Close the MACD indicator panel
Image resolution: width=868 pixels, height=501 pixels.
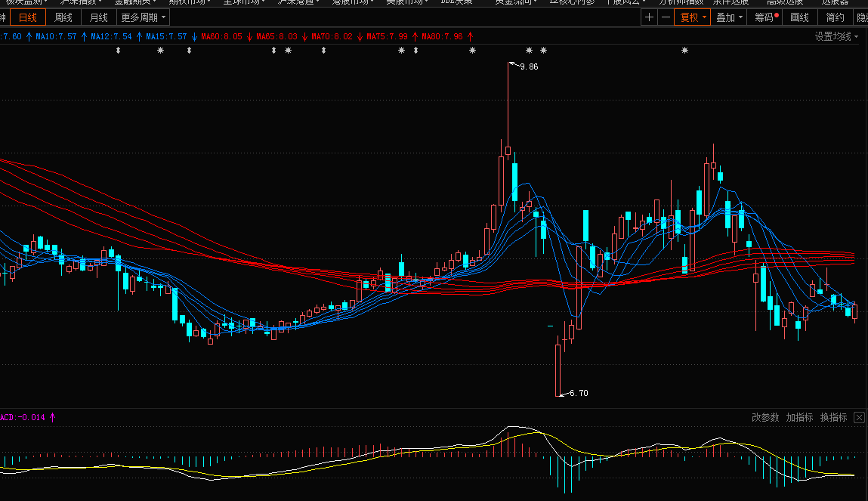(859, 417)
